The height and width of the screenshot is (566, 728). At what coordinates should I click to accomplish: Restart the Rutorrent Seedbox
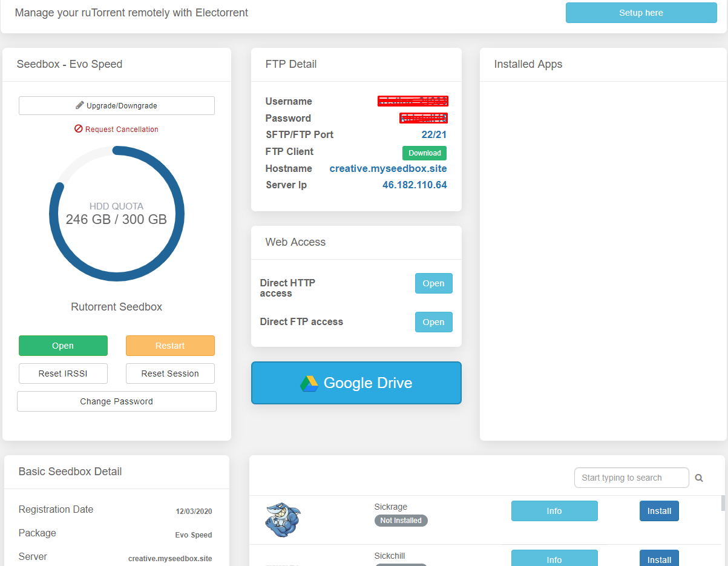click(170, 346)
